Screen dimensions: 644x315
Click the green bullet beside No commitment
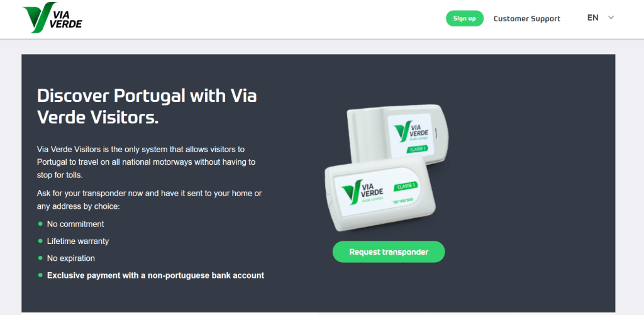tap(40, 224)
